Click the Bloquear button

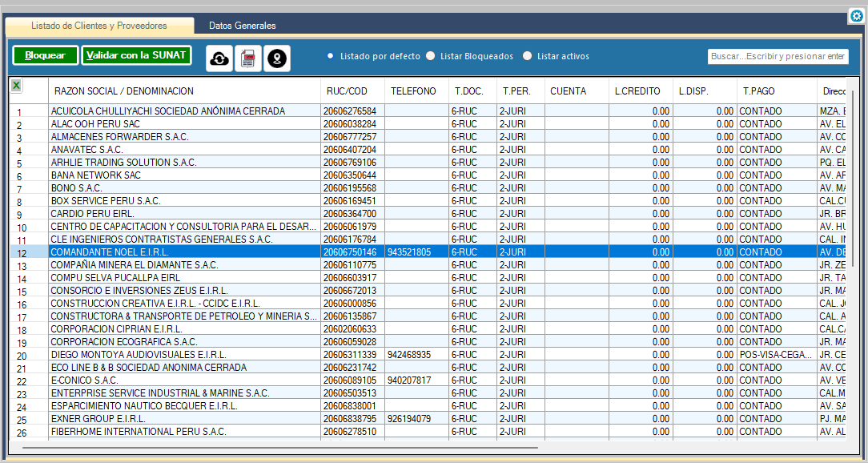pyautogui.click(x=46, y=55)
